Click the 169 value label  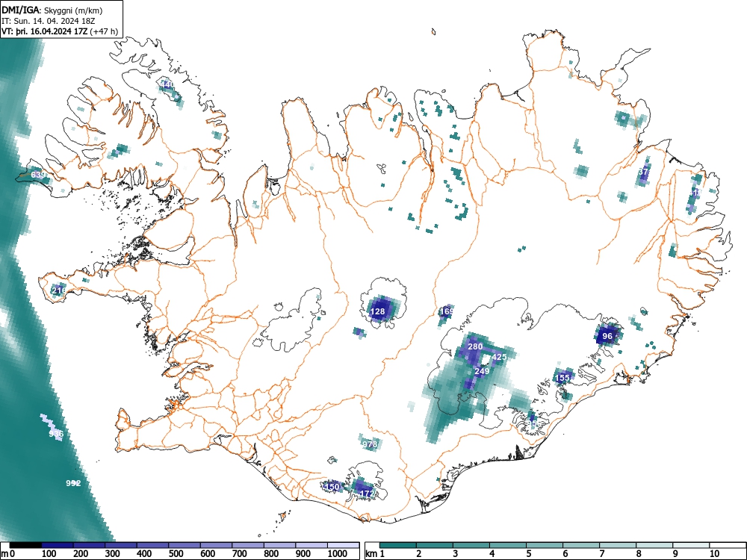447,312
